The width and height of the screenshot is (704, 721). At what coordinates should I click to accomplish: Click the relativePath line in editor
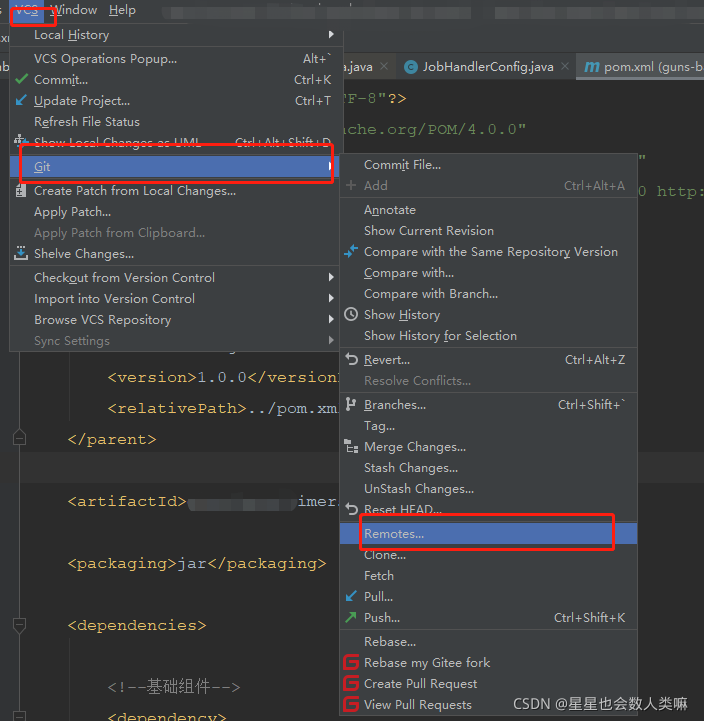pyautogui.click(x=223, y=408)
